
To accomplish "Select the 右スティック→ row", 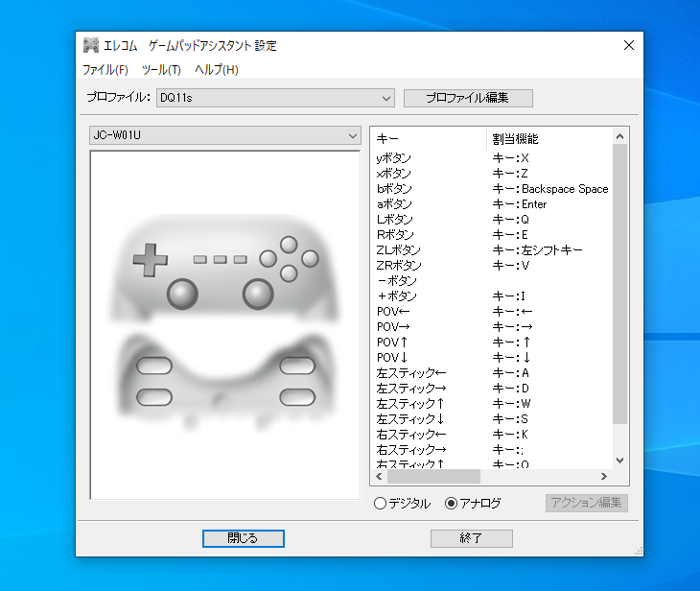I will tap(492, 449).
